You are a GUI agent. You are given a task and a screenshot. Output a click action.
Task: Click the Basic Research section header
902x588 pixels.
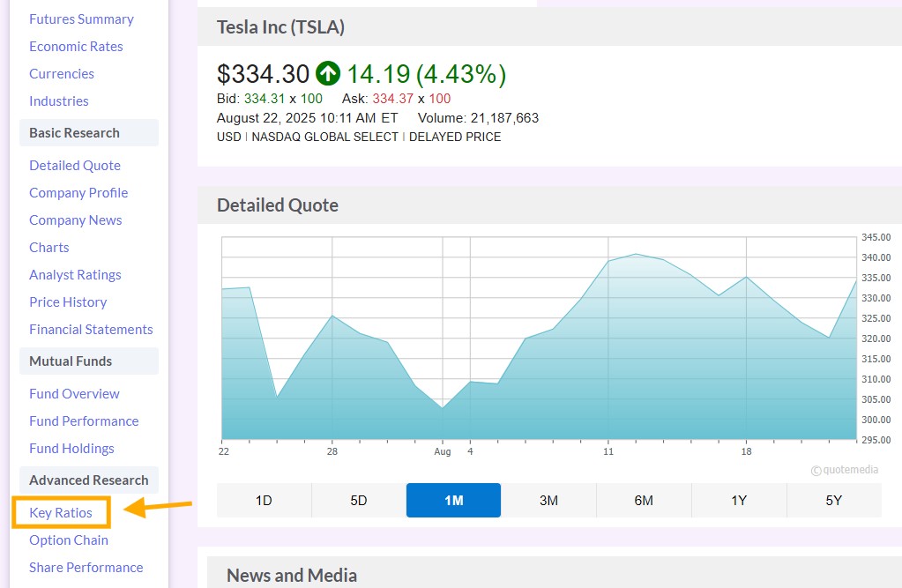click(89, 133)
